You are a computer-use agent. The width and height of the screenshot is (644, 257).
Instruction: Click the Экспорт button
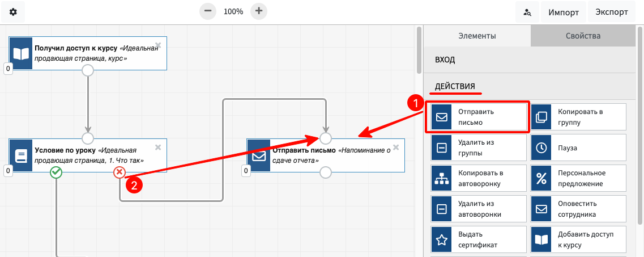[612, 12]
